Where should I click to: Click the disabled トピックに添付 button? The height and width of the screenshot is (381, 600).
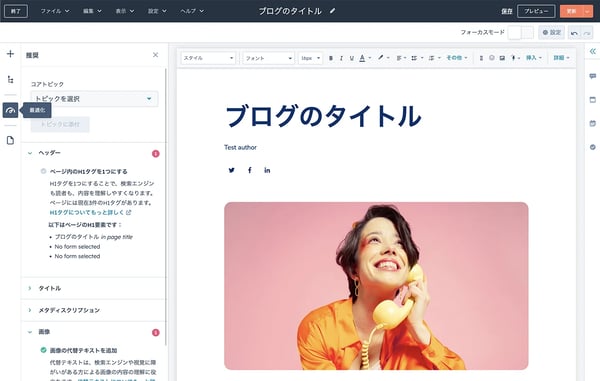[x=60, y=124]
